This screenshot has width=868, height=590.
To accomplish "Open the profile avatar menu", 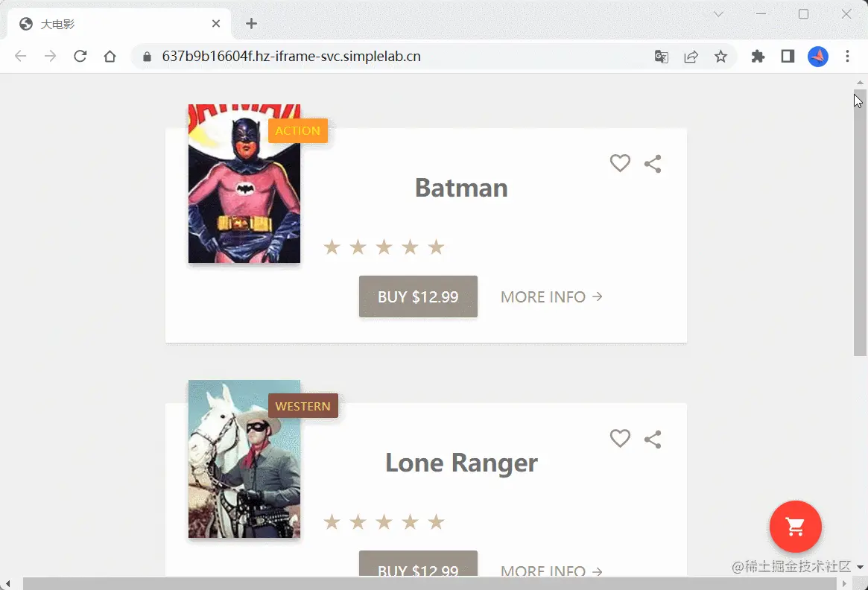I will click(x=817, y=57).
